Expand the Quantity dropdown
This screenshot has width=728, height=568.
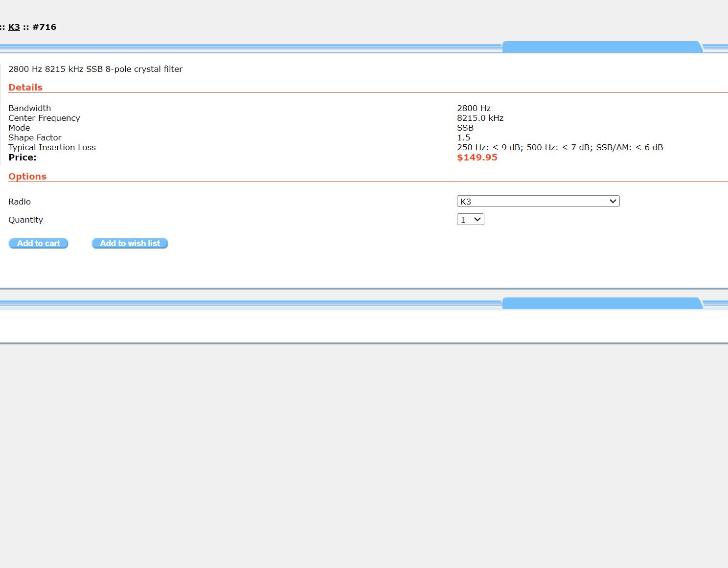(471, 220)
